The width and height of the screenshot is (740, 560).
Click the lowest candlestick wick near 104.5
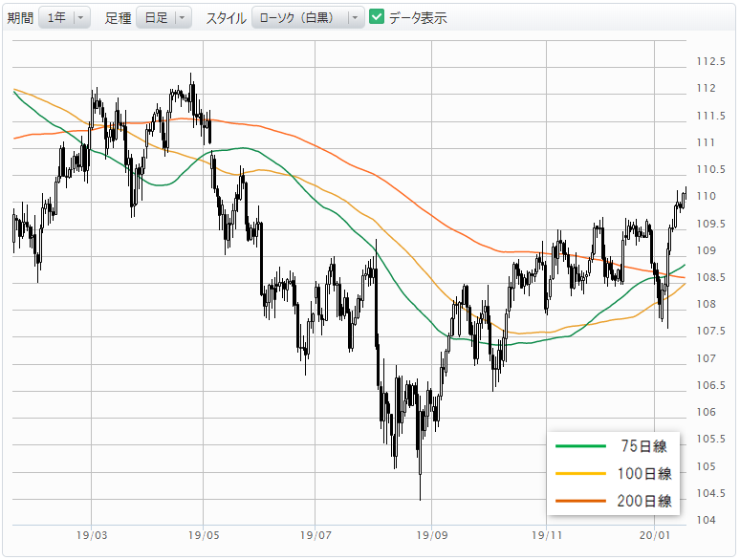(x=420, y=488)
